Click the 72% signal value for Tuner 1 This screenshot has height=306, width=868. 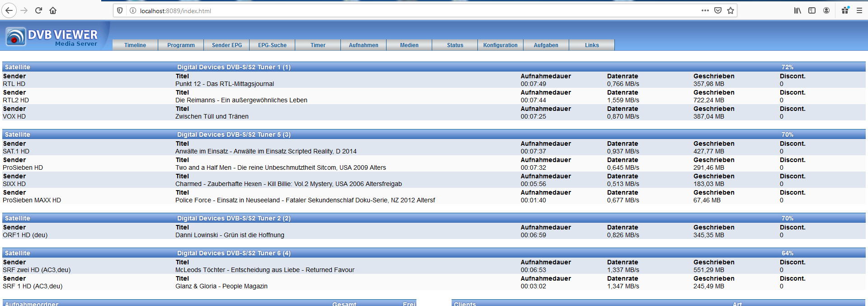tap(788, 67)
